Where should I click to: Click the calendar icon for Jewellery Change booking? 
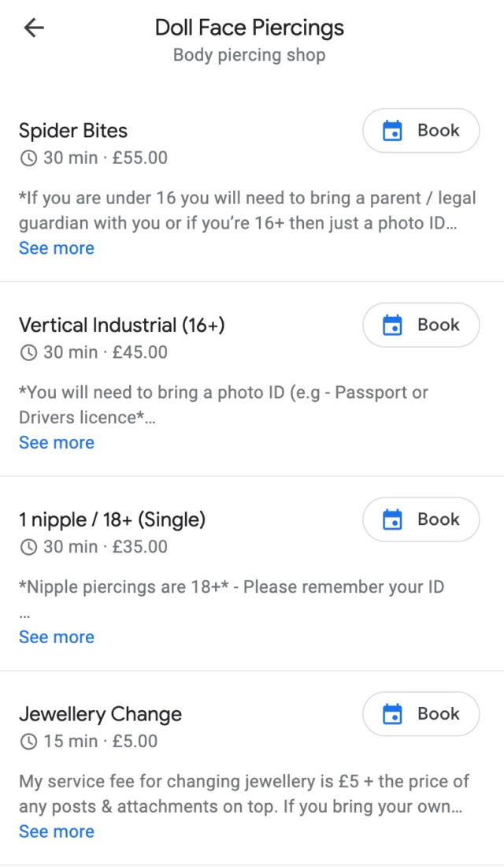point(391,713)
